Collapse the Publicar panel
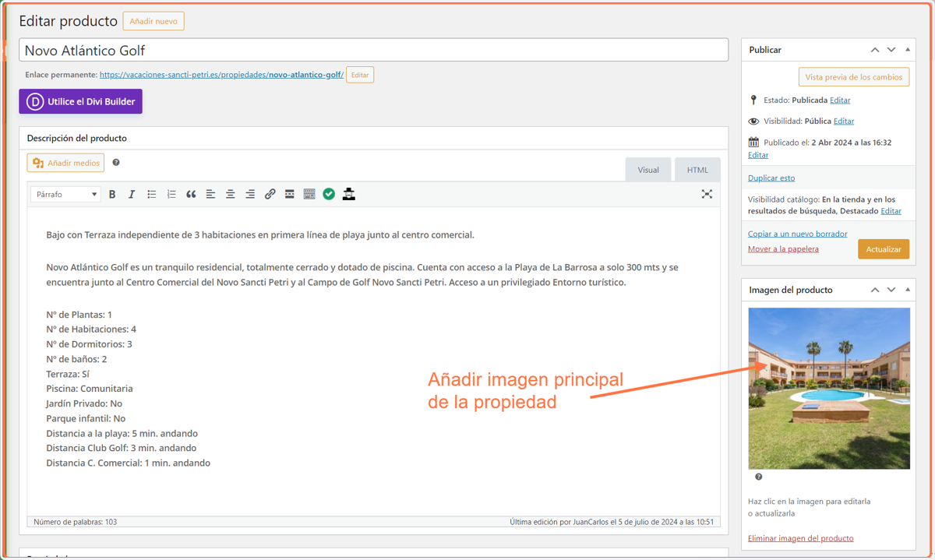 coord(908,50)
